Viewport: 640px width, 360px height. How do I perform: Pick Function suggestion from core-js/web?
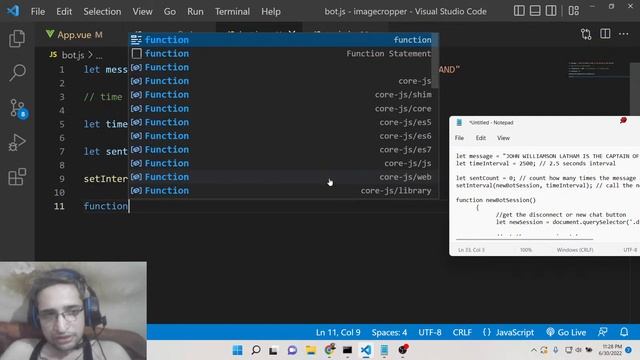point(281,177)
